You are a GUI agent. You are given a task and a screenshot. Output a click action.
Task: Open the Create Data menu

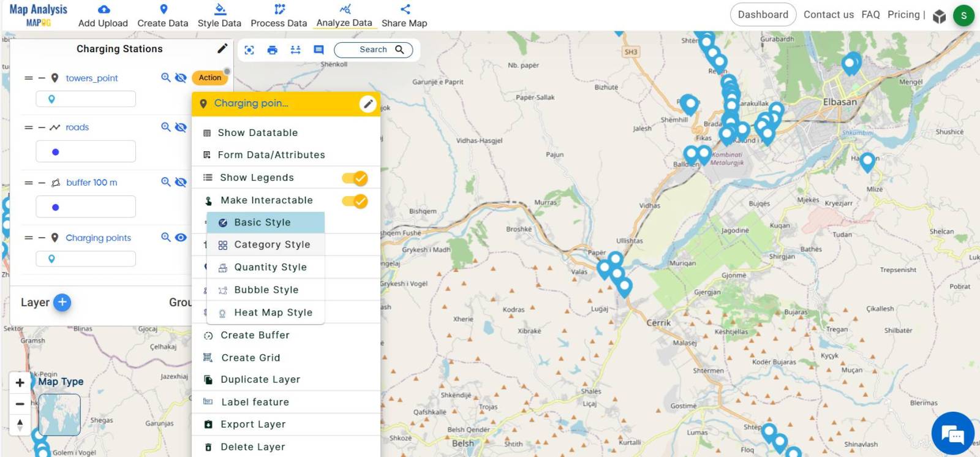[163, 16]
